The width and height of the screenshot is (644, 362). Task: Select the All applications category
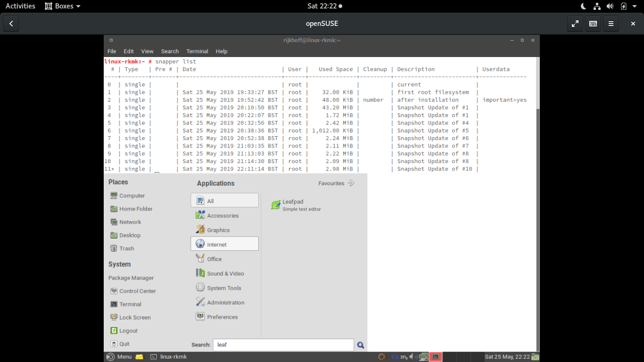(224, 200)
